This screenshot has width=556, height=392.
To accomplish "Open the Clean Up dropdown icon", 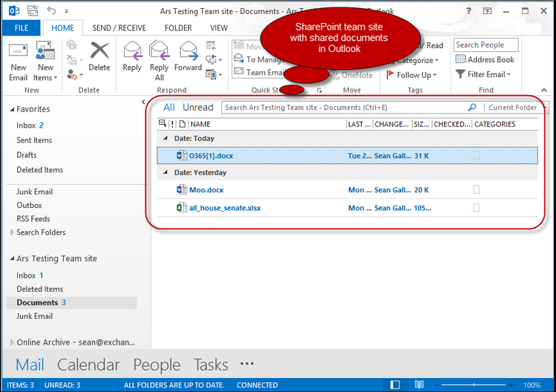I will [73, 59].
